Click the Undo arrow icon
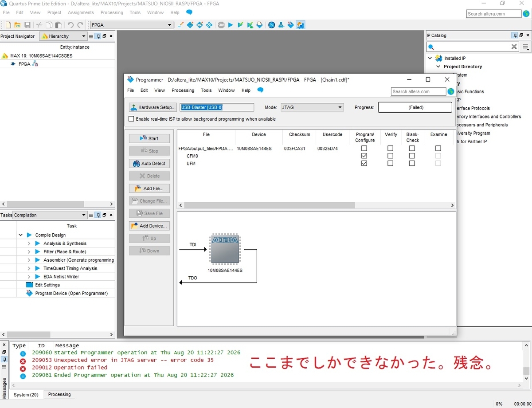The height and width of the screenshot is (408, 532). click(70, 25)
